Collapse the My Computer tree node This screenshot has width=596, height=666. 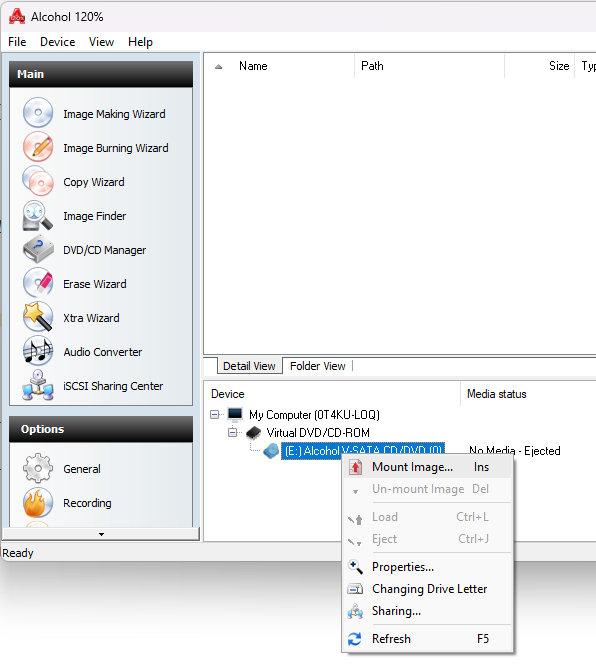tap(215, 415)
